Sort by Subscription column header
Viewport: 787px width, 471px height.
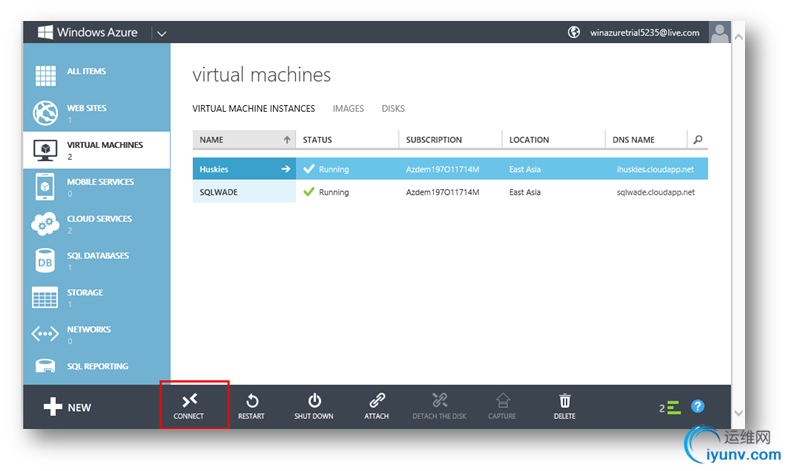[x=451, y=140]
